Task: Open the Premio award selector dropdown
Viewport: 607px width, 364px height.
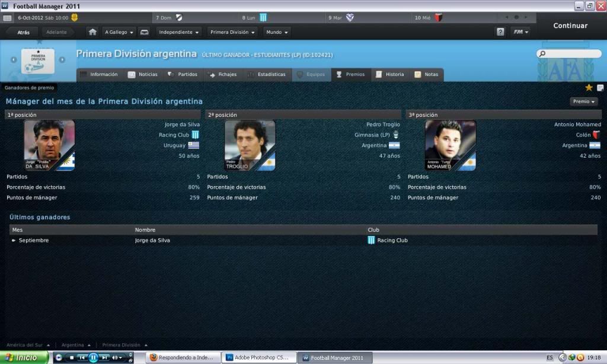Action: 584,101
